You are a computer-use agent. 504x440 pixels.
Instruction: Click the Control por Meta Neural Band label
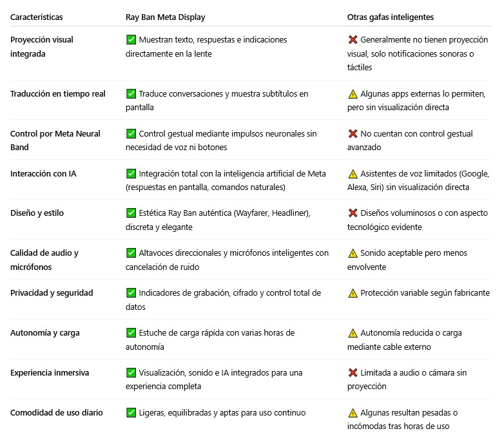click(x=55, y=140)
